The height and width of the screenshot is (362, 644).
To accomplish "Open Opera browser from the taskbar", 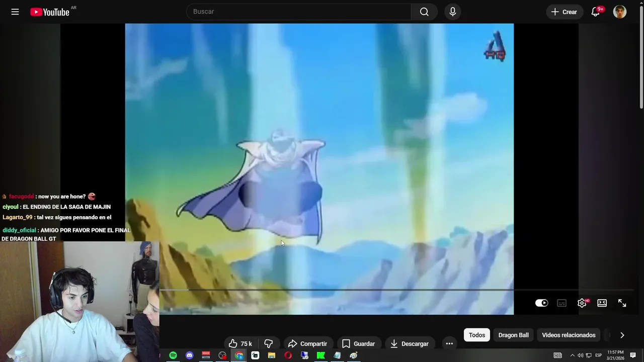I will [x=288, y=355].
